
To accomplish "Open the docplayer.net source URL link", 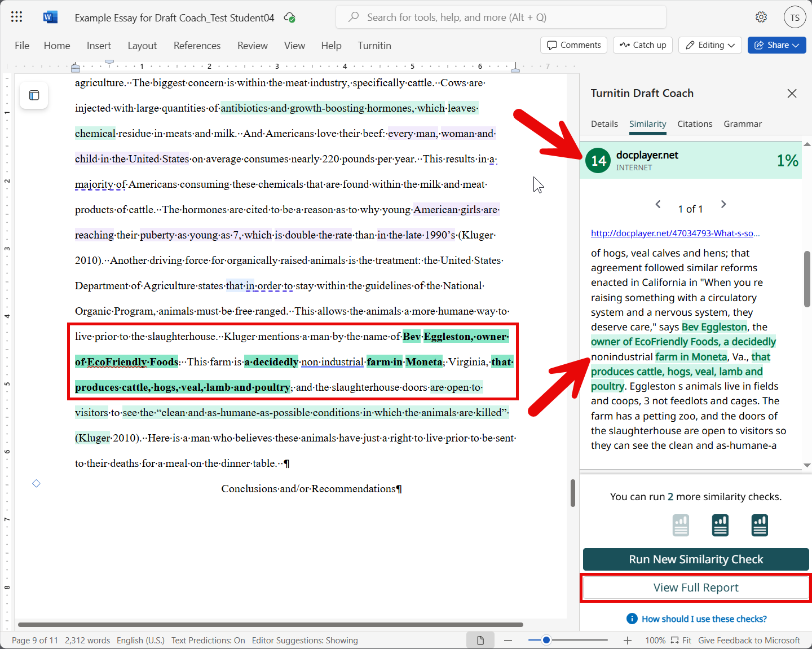I will [x=675, y=233].
